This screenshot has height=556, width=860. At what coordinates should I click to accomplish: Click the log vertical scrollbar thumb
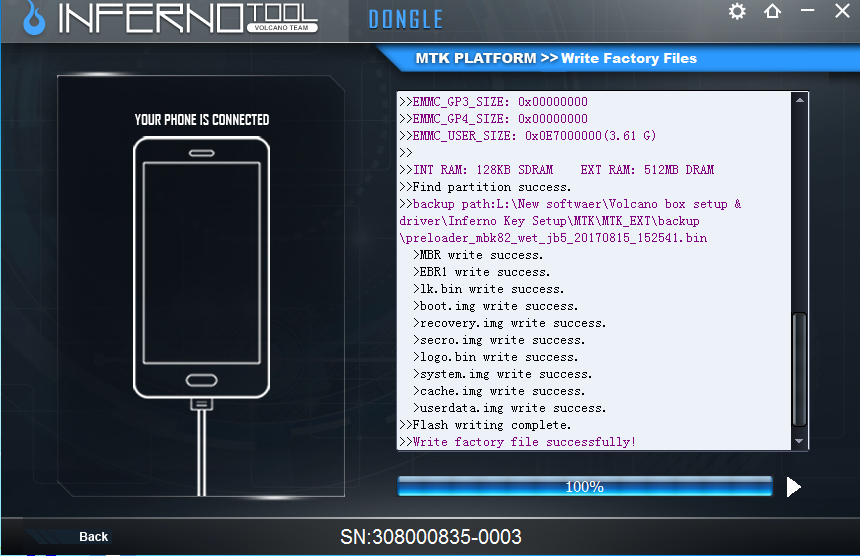pyautogui.click(x=800, y=369)
